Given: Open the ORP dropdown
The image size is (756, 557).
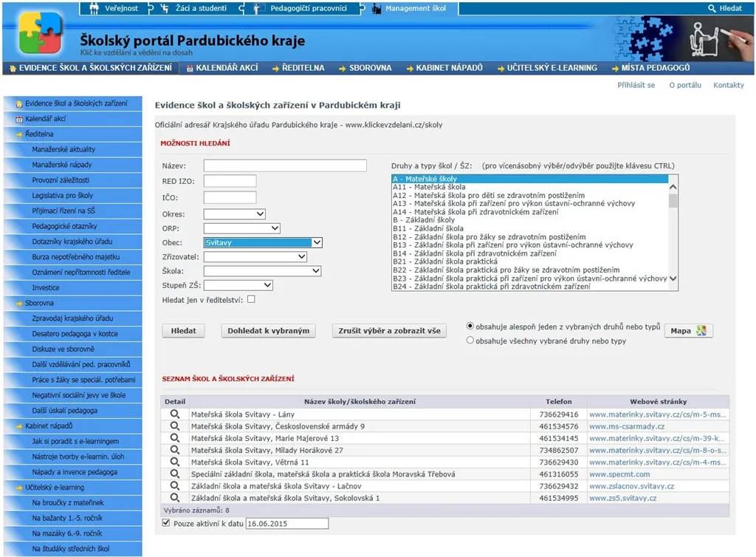Looking at the screenshot, I should 241,228.
